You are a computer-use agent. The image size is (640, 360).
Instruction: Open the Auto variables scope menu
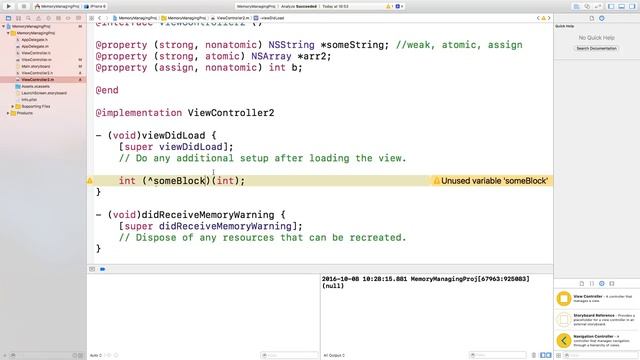coord(96,356)
